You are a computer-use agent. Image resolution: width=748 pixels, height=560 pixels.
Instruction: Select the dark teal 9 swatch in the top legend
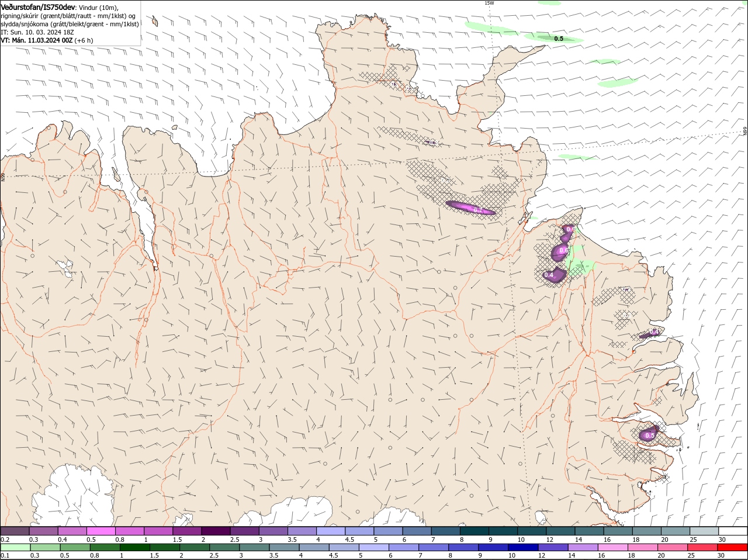503,531
